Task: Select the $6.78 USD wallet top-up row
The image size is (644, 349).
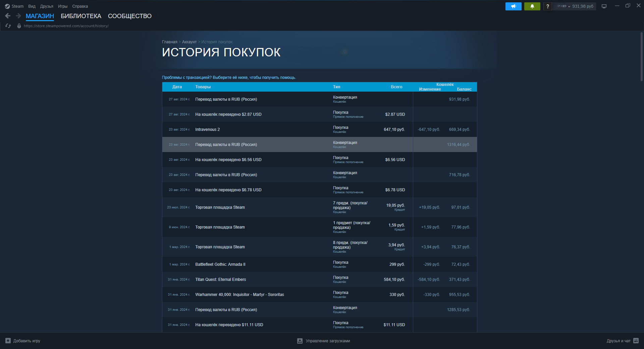Action: [x=320, y=190]
